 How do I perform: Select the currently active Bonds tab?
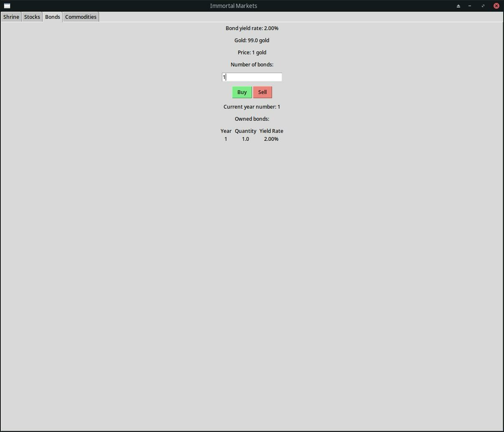click(52, 17)
